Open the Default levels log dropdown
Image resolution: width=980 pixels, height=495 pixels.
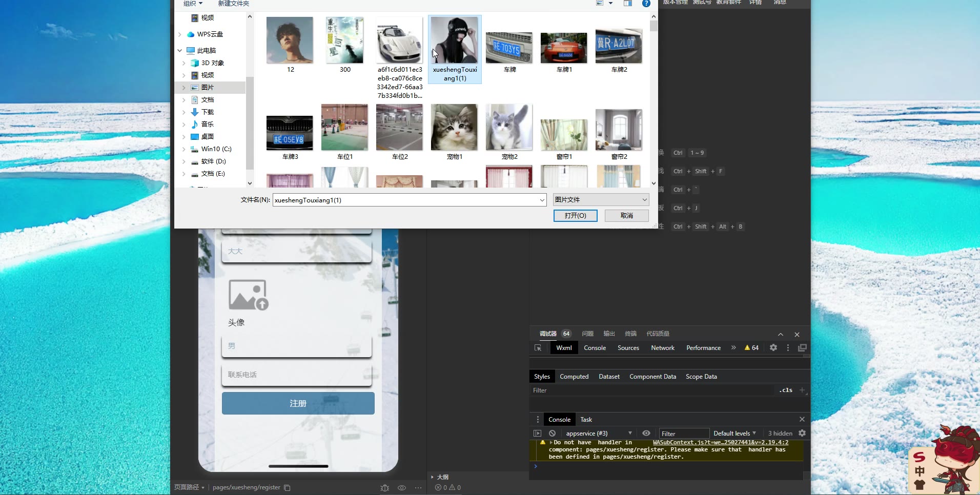pyautogui.click(x=734, y=433)
